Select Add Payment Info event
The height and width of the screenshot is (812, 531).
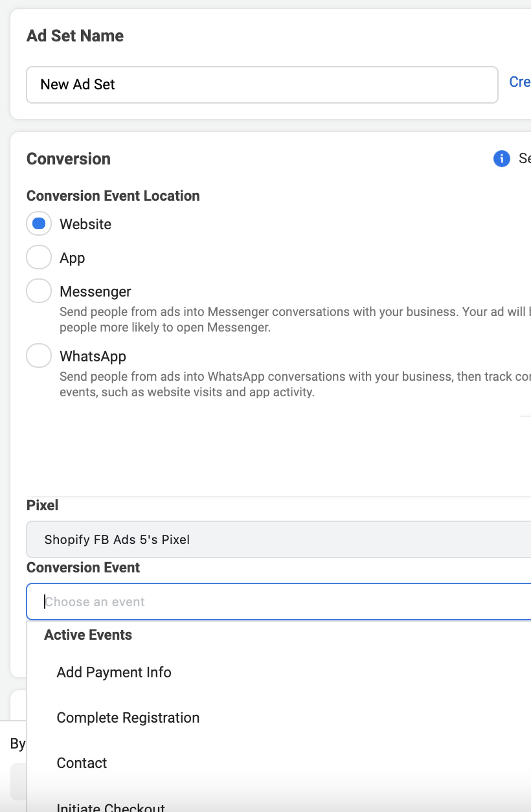pyautogui.click(x=113, y=672)
